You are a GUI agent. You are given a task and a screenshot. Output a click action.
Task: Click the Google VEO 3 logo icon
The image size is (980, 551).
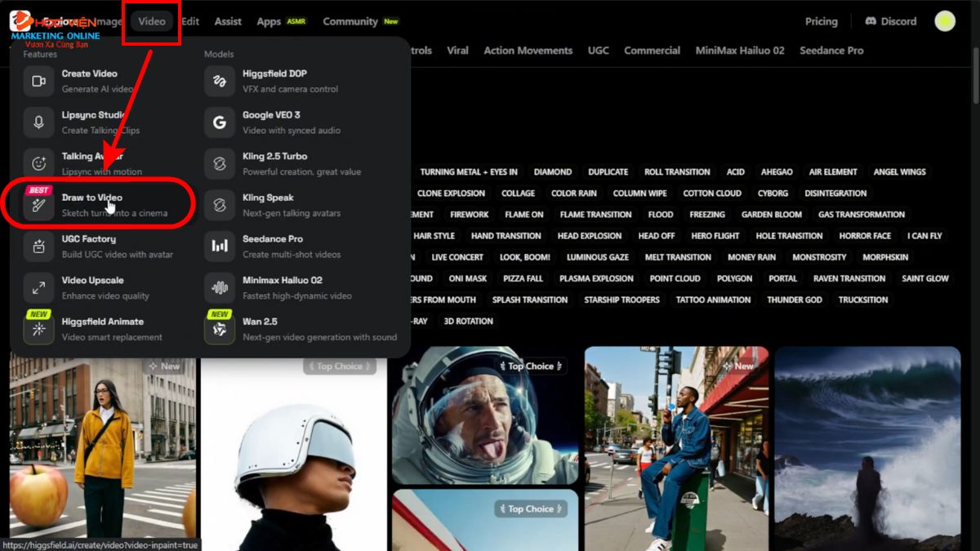219,122
